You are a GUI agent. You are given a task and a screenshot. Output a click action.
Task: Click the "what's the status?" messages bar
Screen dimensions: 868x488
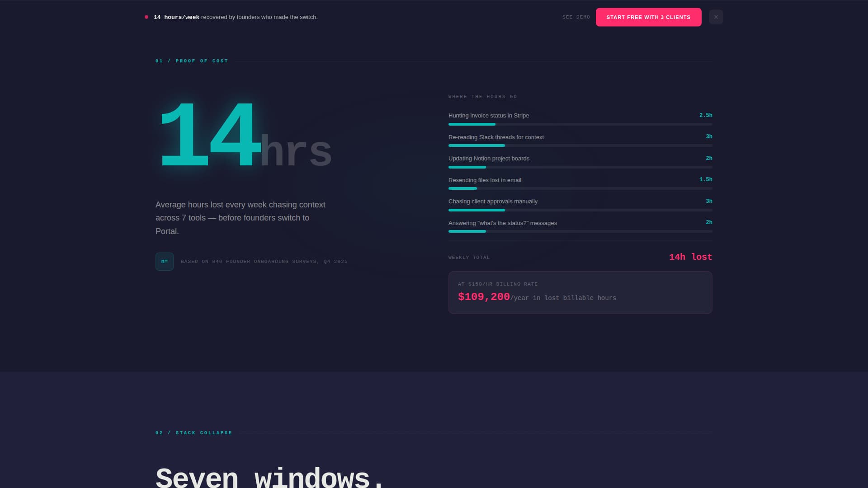point(580,231)
